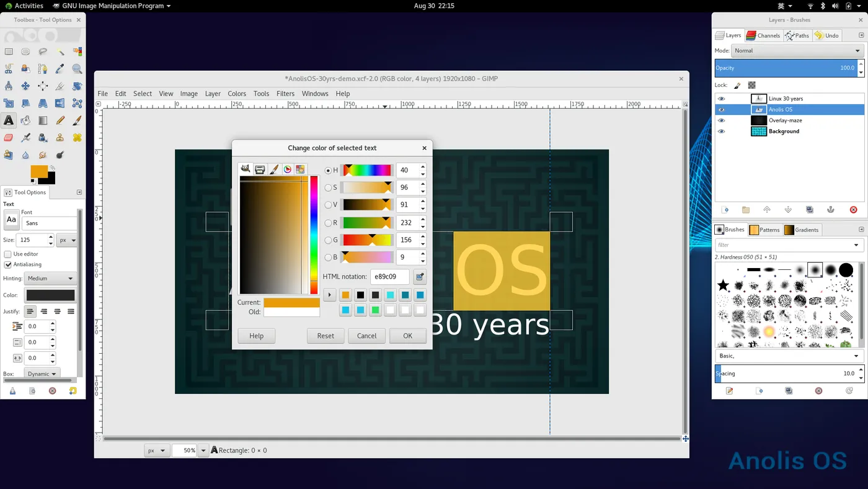The height and width of the screenshot is (489, 868).
Task: Switch to the Paths tab
Action: tap(797, 35)
